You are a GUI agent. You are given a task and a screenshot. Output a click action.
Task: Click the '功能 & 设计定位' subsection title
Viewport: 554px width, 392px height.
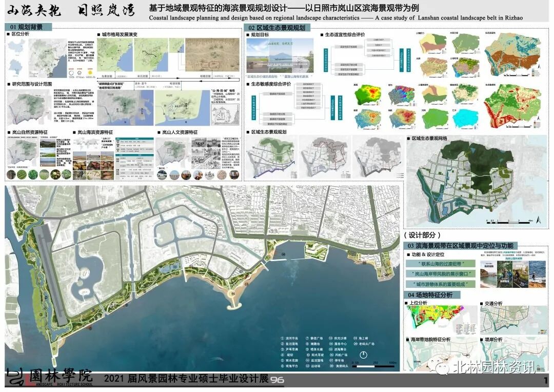[428, 254]
